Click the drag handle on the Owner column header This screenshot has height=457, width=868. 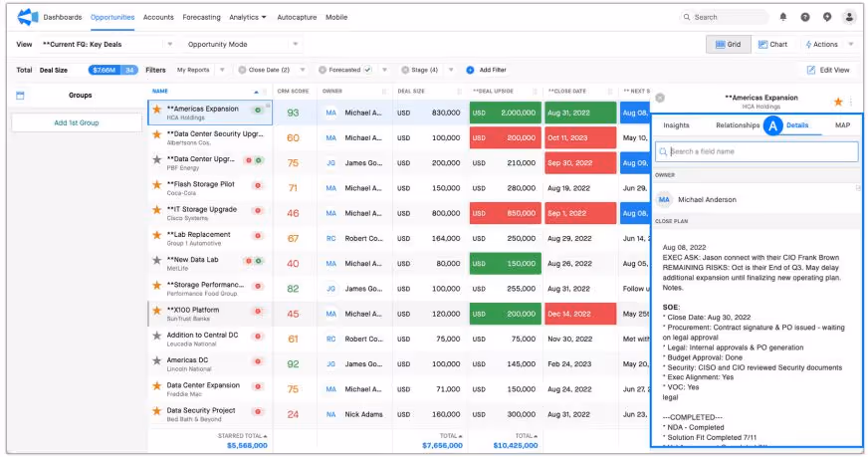point(384,92)
